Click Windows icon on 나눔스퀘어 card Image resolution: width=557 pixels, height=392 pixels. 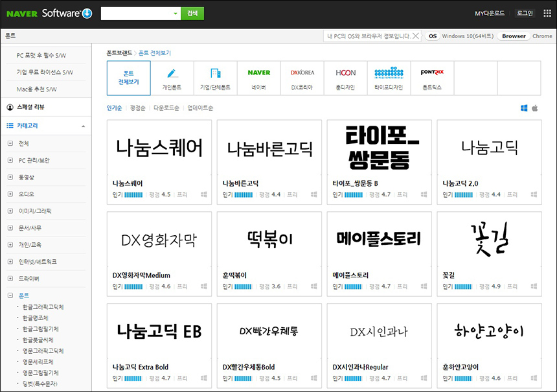[x=203, y=194]
